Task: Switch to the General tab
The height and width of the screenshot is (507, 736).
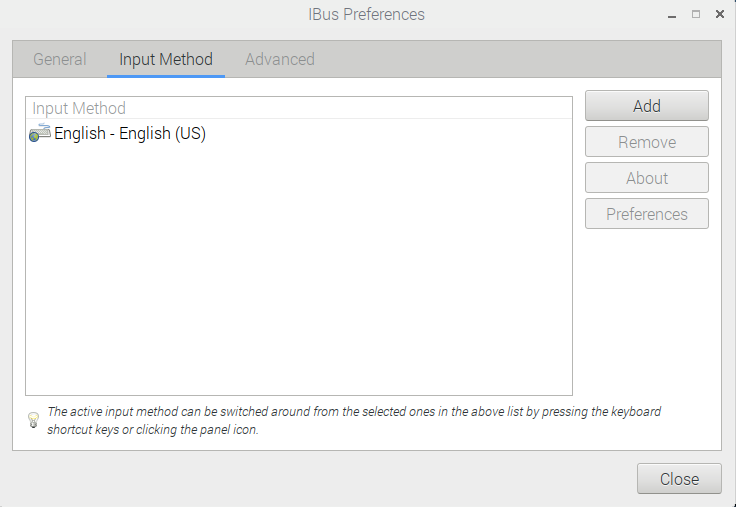Action: (60, 59)
